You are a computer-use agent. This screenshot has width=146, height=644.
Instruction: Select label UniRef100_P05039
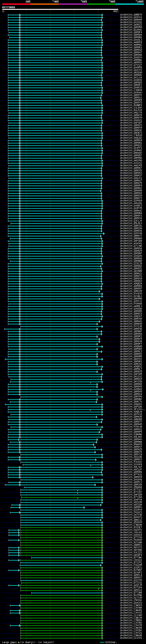pos(131,427)
